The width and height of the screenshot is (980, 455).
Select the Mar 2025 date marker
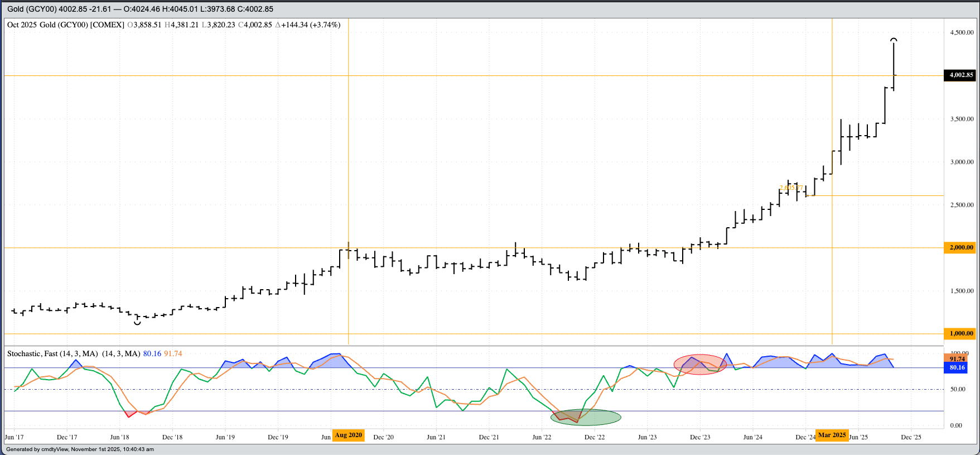point(832,435)
